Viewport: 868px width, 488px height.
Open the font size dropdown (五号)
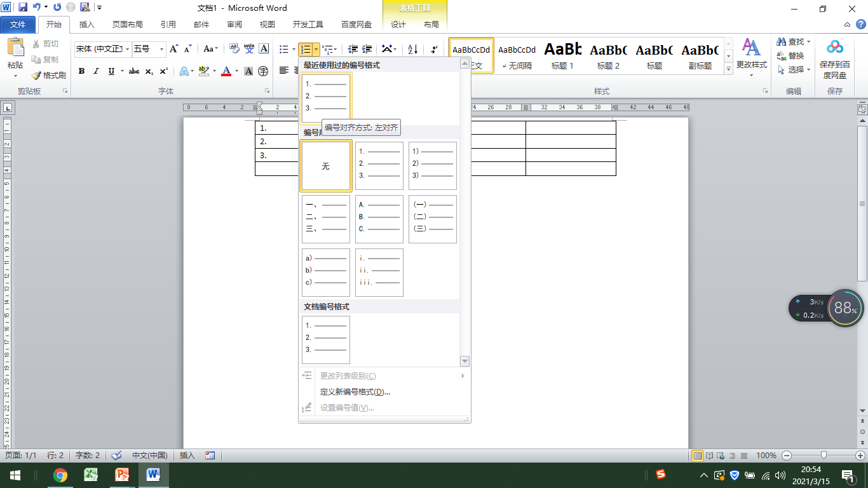click(x=161, y=49)
